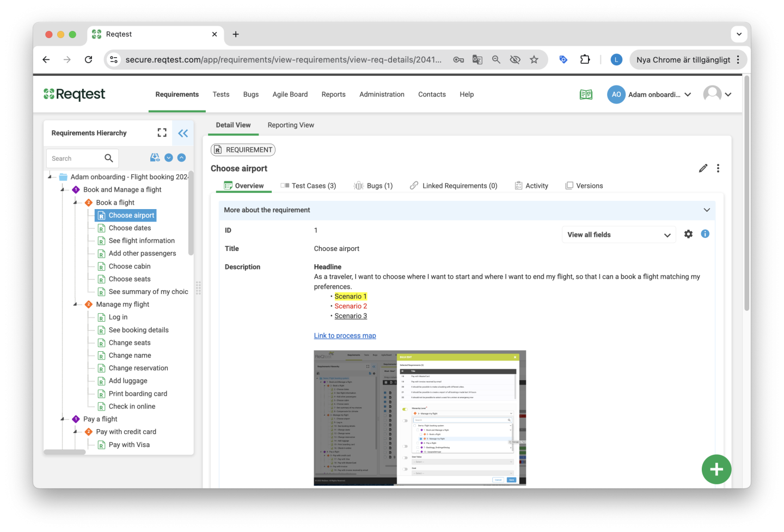Image resolution: width=784 pixels, height=532 pixels.
Task: Open field settings gear icon
Action: [x=688, y=234]
